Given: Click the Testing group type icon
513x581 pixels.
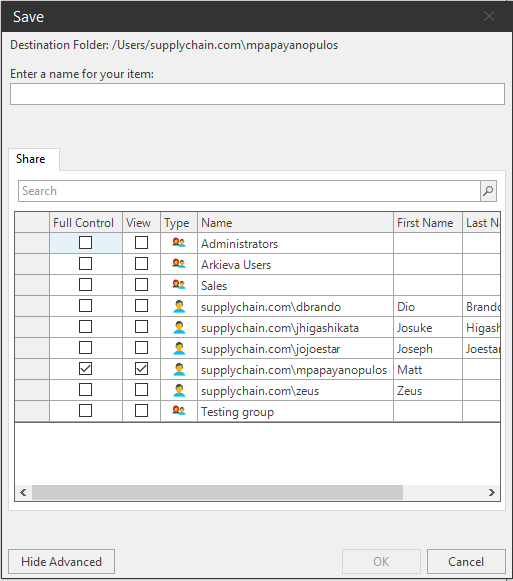Looking at the screenshot, I should [x=179, y=411].
